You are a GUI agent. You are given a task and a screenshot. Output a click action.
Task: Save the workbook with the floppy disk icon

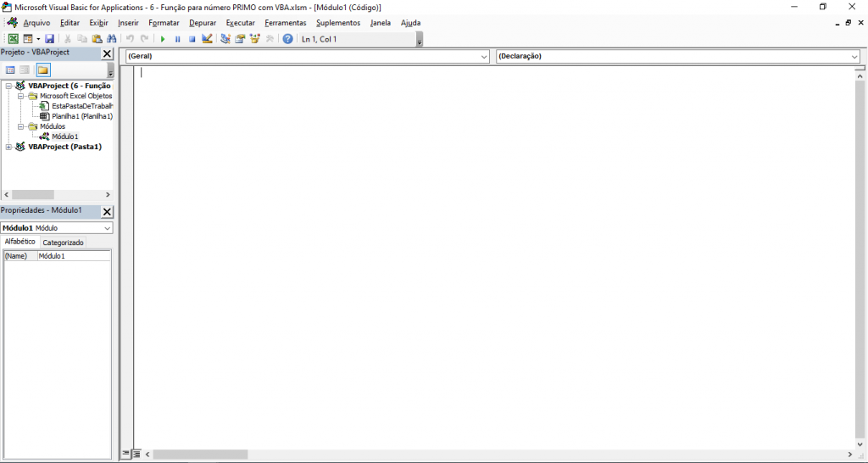coord(50,39)
